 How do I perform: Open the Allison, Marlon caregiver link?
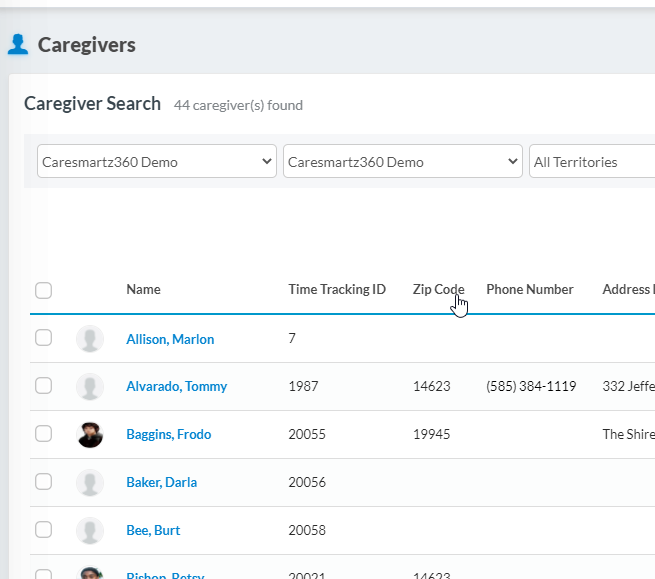pyautogui.click(x=170, y=340)
